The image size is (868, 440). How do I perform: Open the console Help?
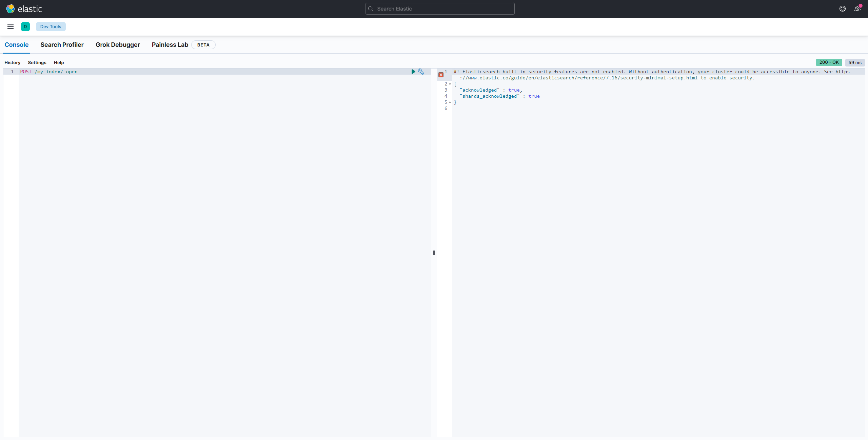59,62
